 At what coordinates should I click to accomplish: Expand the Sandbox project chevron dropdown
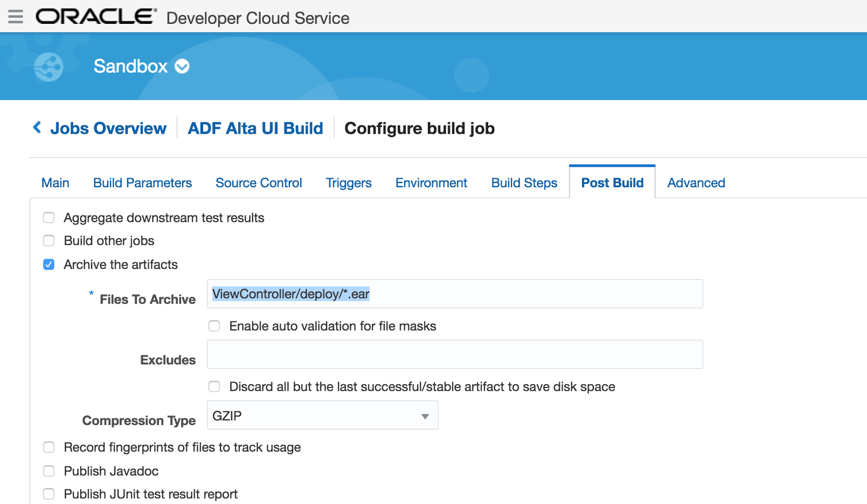point(182,67)
